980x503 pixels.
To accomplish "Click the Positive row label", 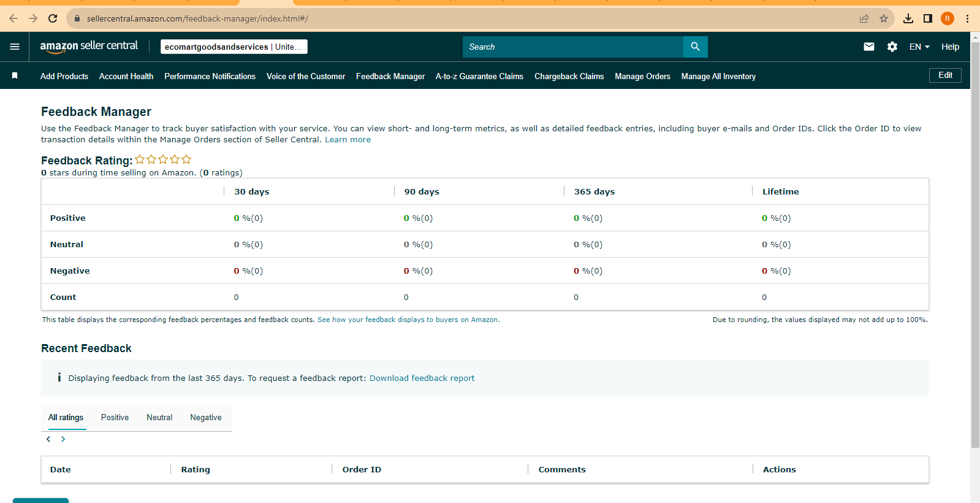I will (x=68, y=218).
